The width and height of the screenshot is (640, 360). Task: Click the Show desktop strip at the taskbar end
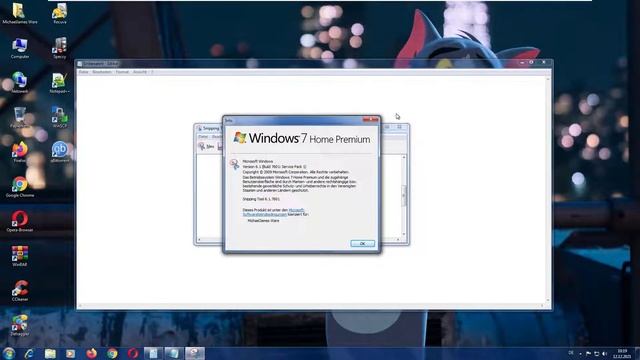637,353
